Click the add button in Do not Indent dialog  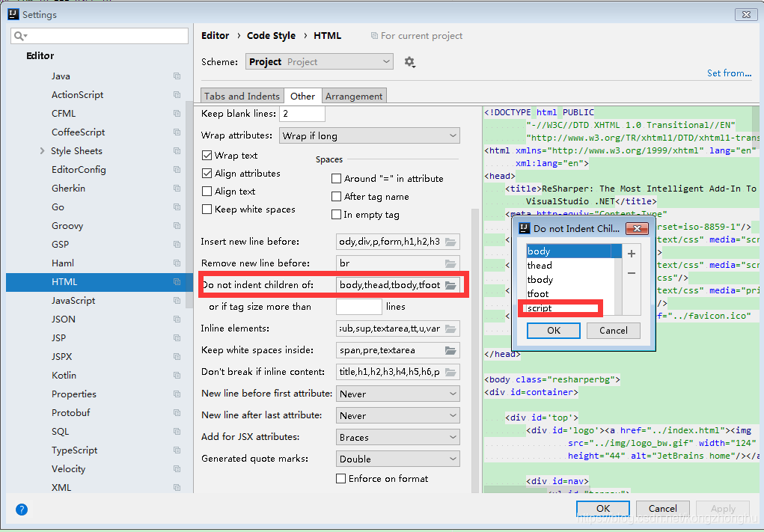pos(631,254)
